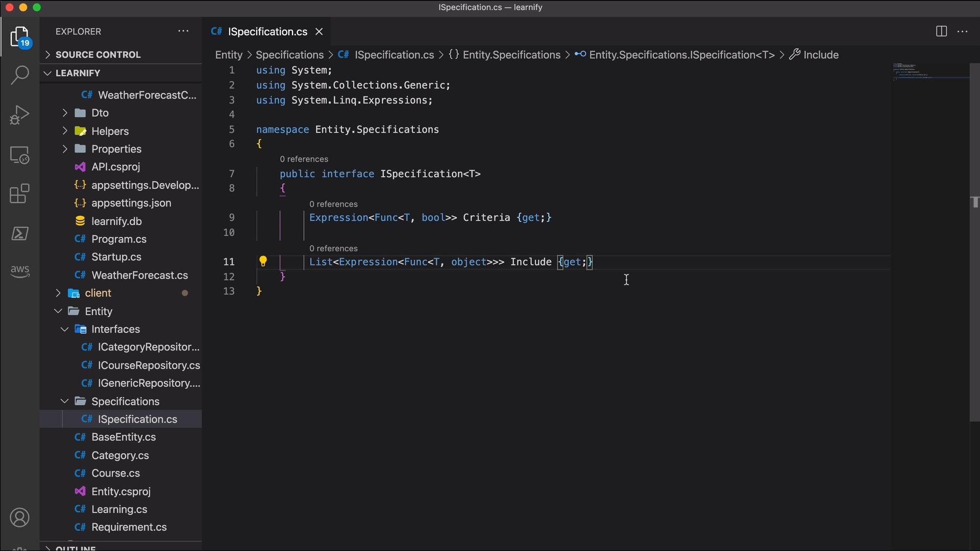Click the Specifications breadcrumb path item
Viewport: 980px width, 551px height.
pos(290,55)
